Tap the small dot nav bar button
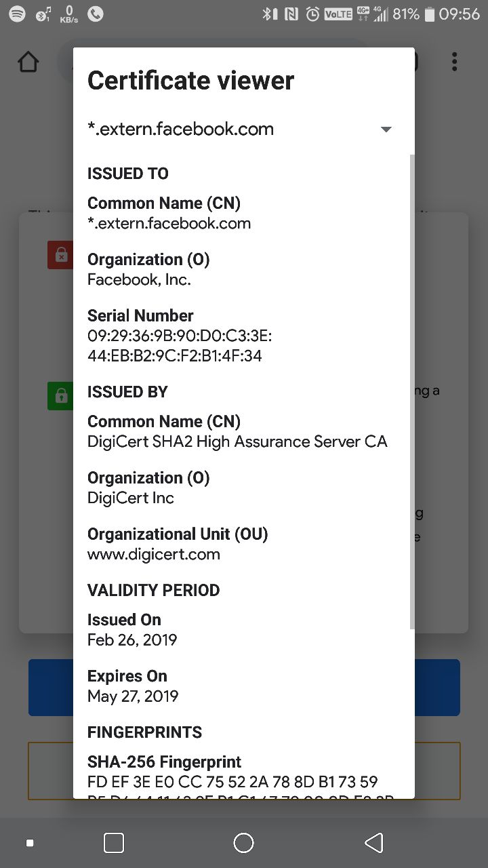Screen dimensions: 488x868 click(30, 843)
